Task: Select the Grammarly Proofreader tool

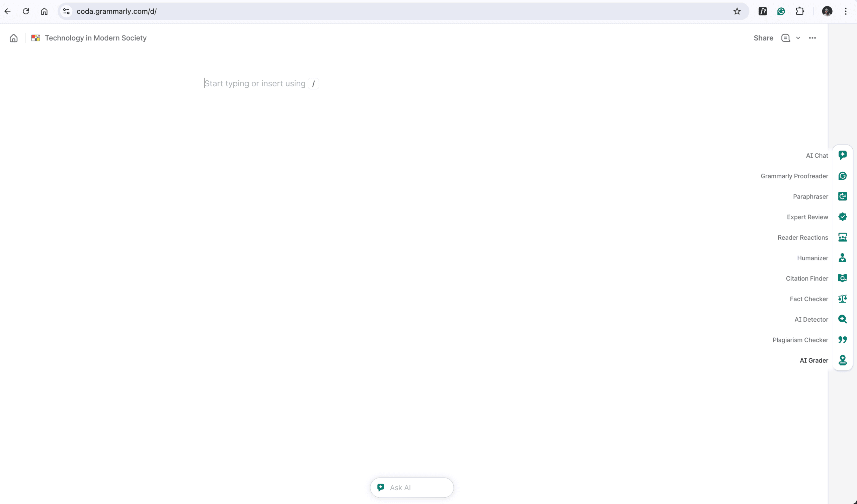Action: pyautogui.click(x=843, y=176)
